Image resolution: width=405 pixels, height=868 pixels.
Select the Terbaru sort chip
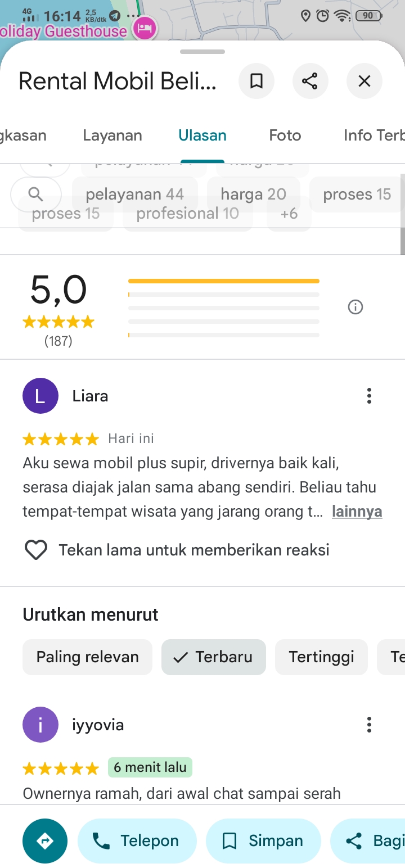coord(214,657)
